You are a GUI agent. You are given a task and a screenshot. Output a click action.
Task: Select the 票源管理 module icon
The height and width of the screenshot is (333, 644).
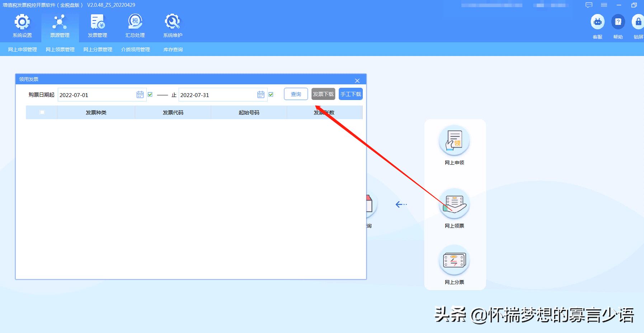click(60, 25)
